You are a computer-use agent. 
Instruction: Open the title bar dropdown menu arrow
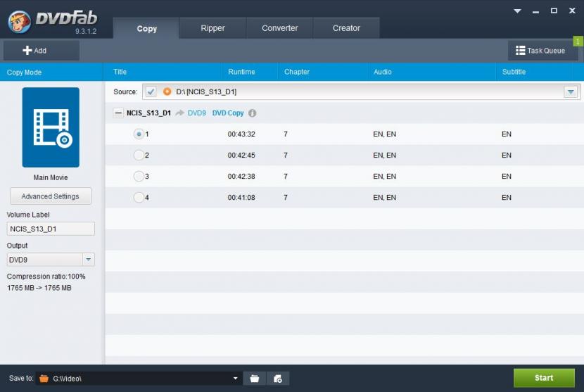[x=518, y=11]
